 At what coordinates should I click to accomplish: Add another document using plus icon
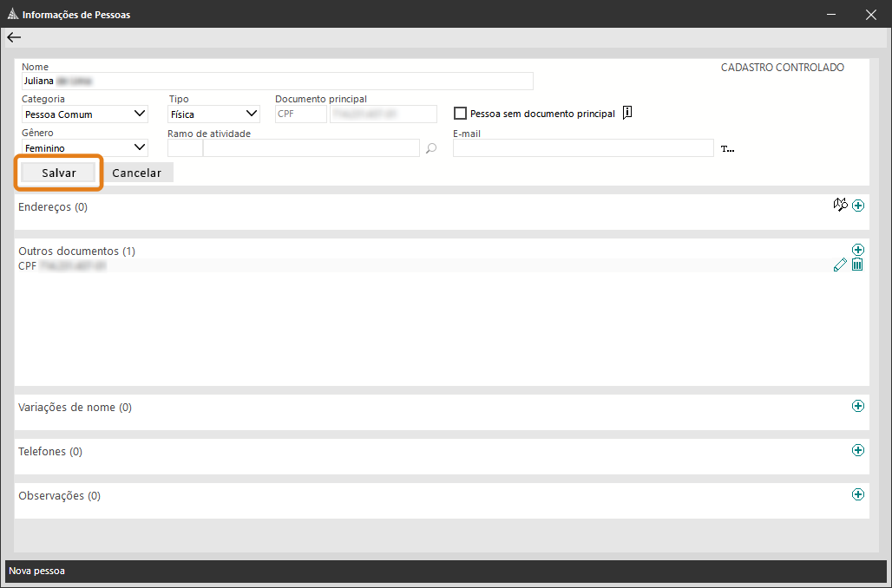pyautogui.click(x=858, y=250)
